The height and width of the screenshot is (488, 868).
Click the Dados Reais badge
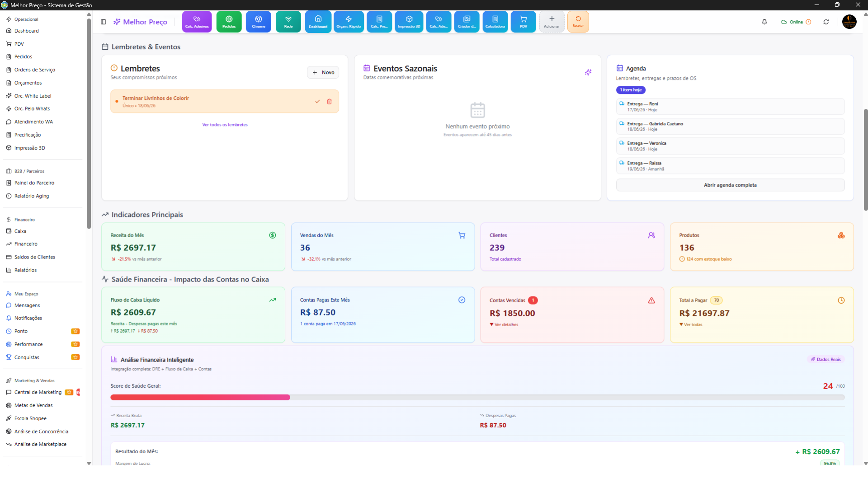826,360
